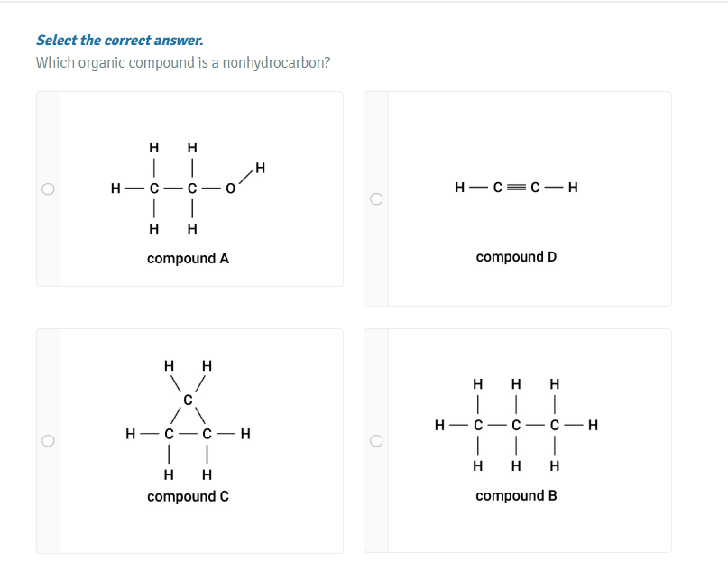Select the compound B radio button
728x580 pixels.
pos(376,441)
